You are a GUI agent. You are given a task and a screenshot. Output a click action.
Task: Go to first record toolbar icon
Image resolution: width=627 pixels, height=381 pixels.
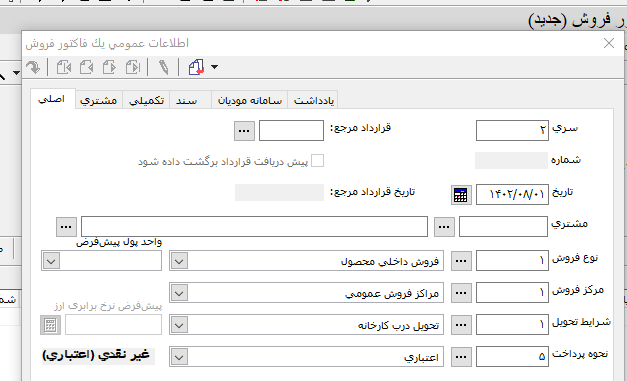[x=64, y=67]
